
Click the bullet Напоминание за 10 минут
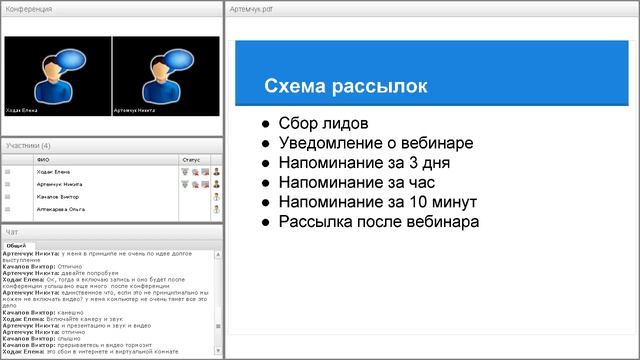tap(378, 202)
